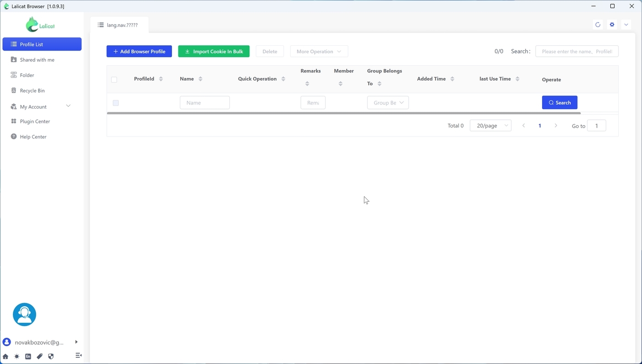Viewport: 642px width, 364px height.
Task: Click the refresh icon at top right
Action: tap(598, 25)
